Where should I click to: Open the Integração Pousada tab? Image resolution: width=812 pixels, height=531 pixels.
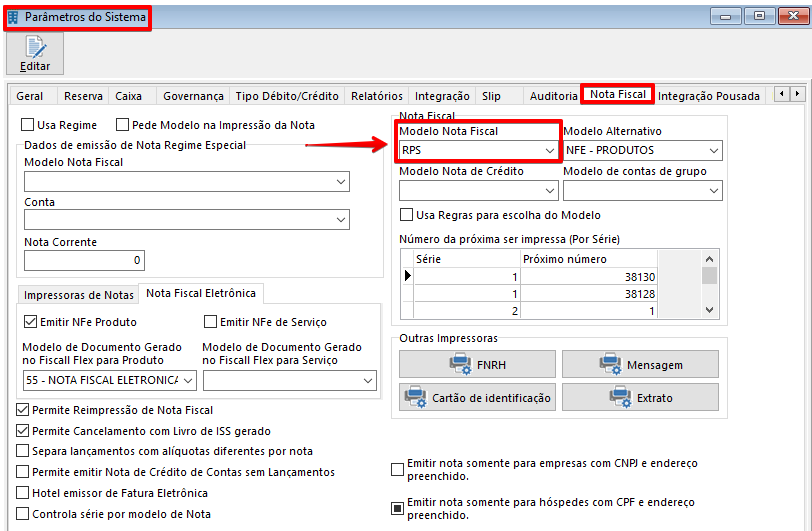[x=708, y=96]
